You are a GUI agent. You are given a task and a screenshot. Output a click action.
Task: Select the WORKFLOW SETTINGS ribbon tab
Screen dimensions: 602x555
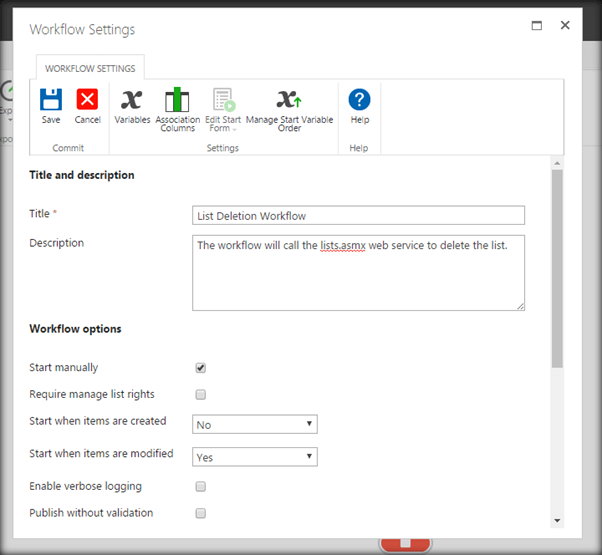click(91, 68)
